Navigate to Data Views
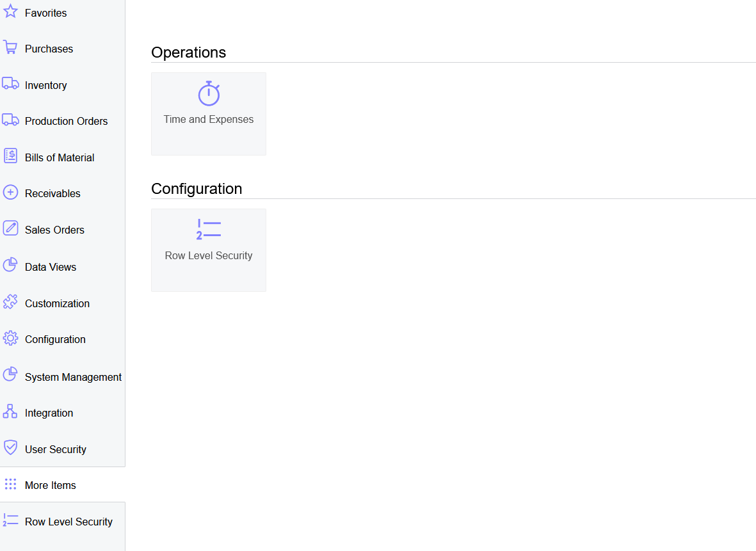 [x=51, y=267]
